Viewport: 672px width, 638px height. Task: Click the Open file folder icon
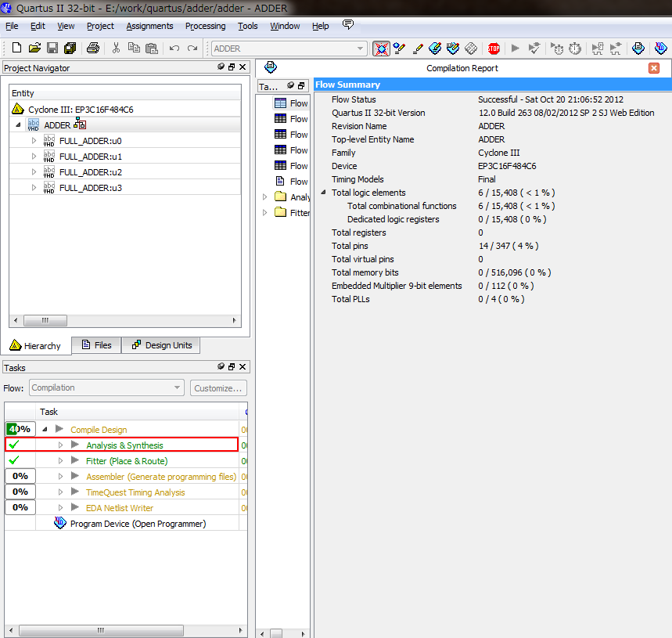34,48
